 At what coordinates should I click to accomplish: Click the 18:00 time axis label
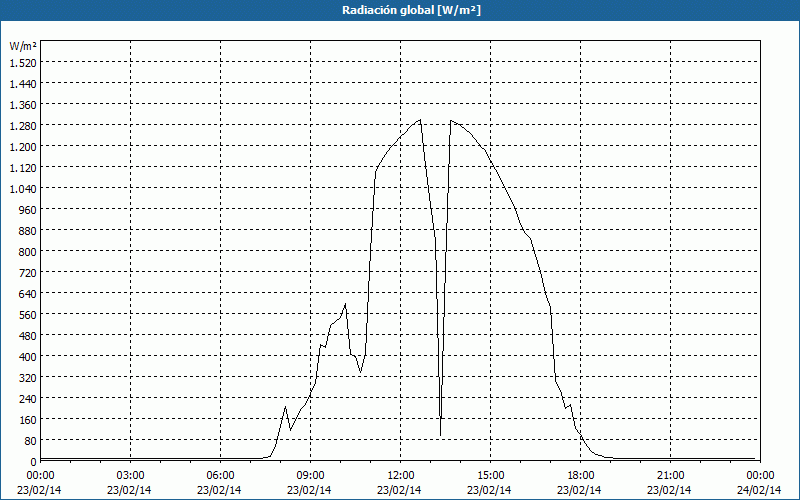coord(580,476)
